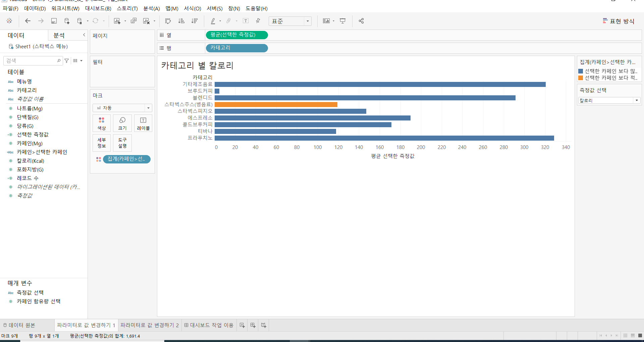The width and height of the screenshot is (644, 342).
Task: Fix axes with the pin icon
Action: pyautogui.click(x=258, y=21)
